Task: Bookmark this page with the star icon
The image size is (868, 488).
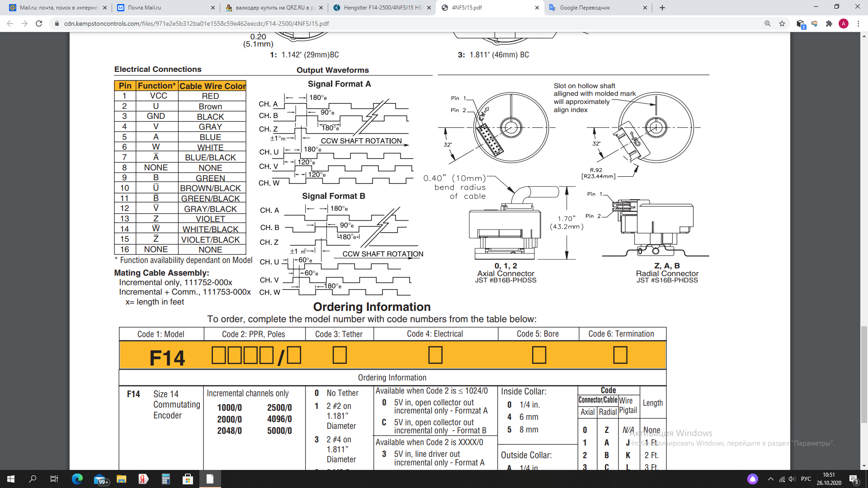Action: click(782, 23)
